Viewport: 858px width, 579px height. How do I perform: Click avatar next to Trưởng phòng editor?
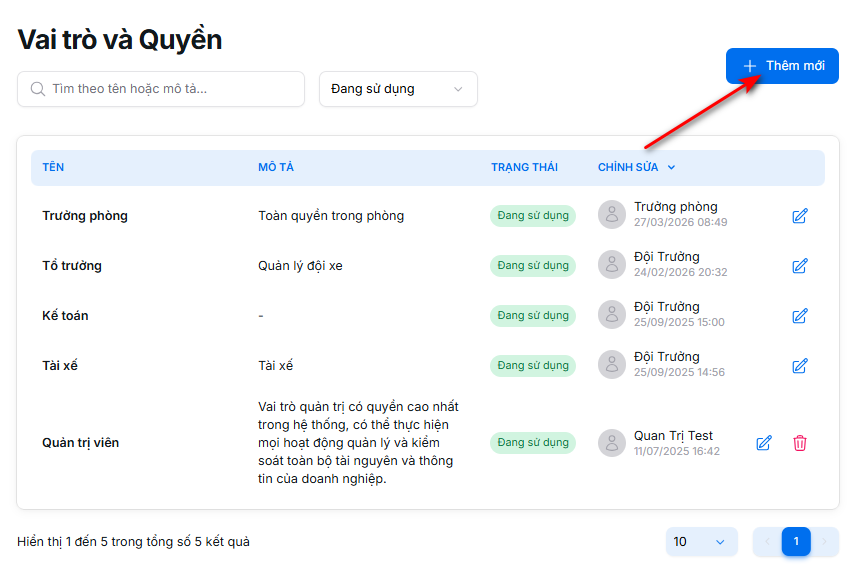612,215
